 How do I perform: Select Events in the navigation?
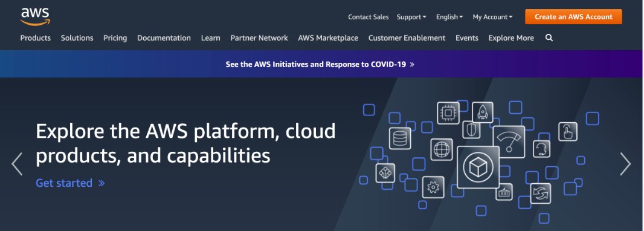[467, 38]
